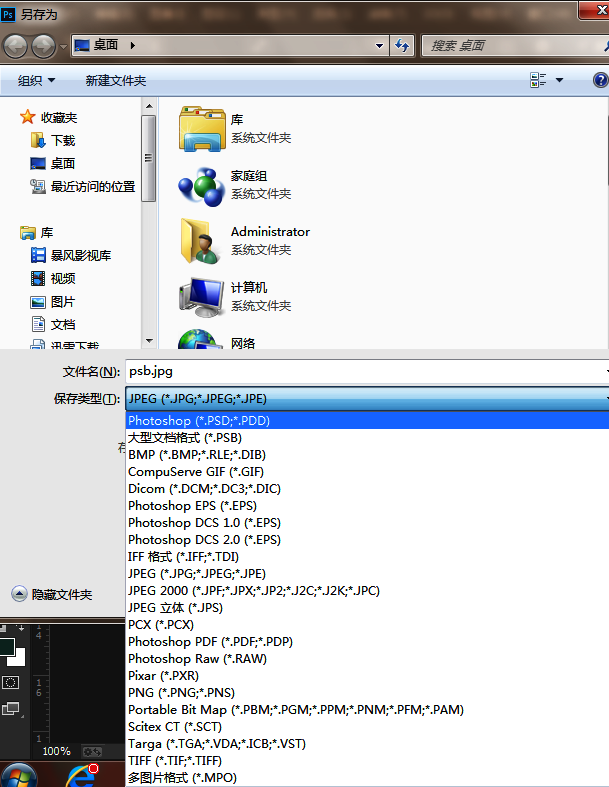This screenshot has width=609, height=787.
Task: Collapse folders with 隐藏文件夹 arrow
Action: [x=19, y=594]
